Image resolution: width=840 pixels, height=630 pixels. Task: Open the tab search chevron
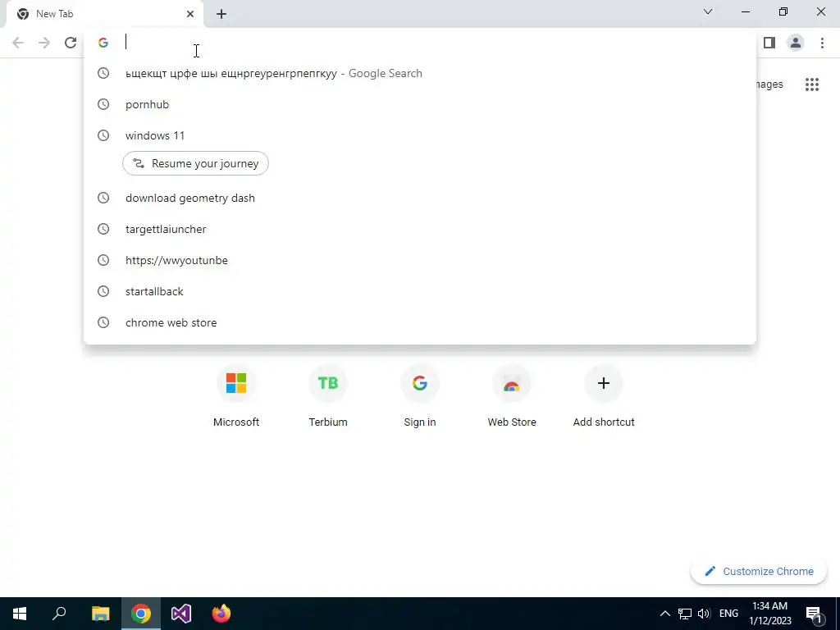(708, 11)
